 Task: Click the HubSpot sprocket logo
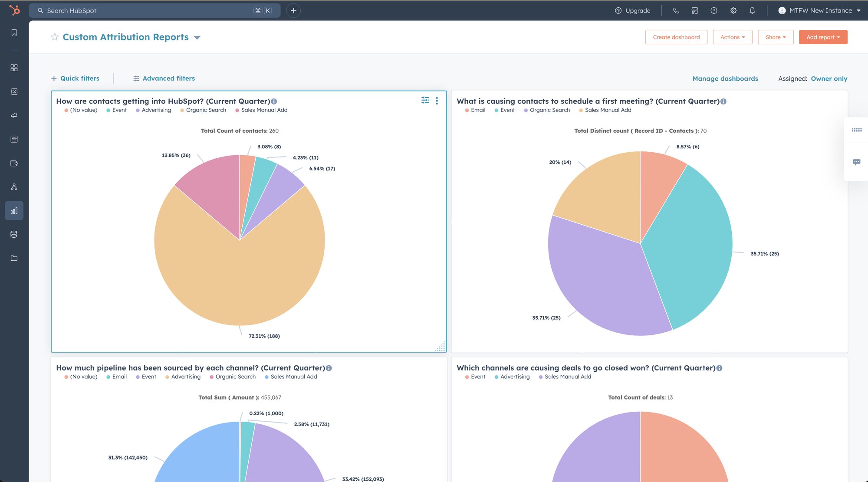point(14,10)
